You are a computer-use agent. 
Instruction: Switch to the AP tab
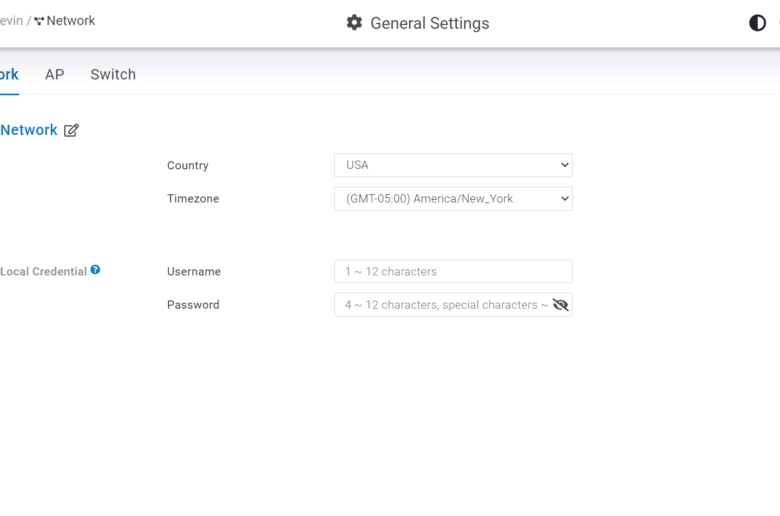(55, 75)
